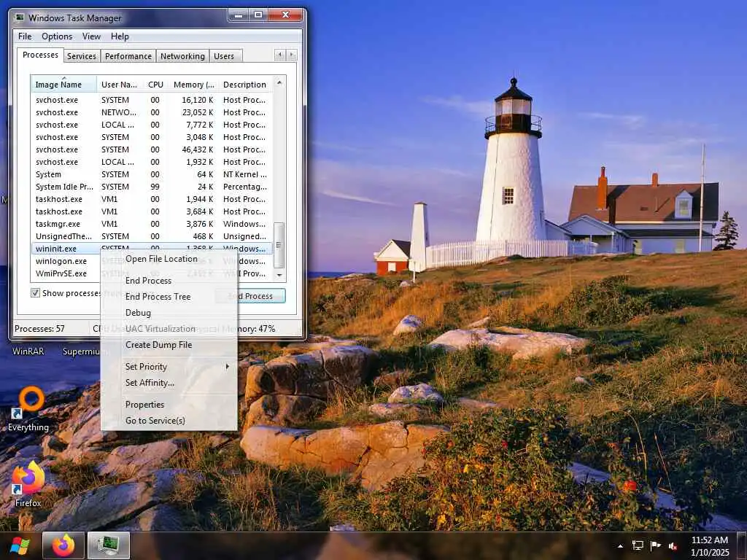The height and width of the screenshot is (560, 747).
Task: Select the Processes tab
Action: pos(41,55)
